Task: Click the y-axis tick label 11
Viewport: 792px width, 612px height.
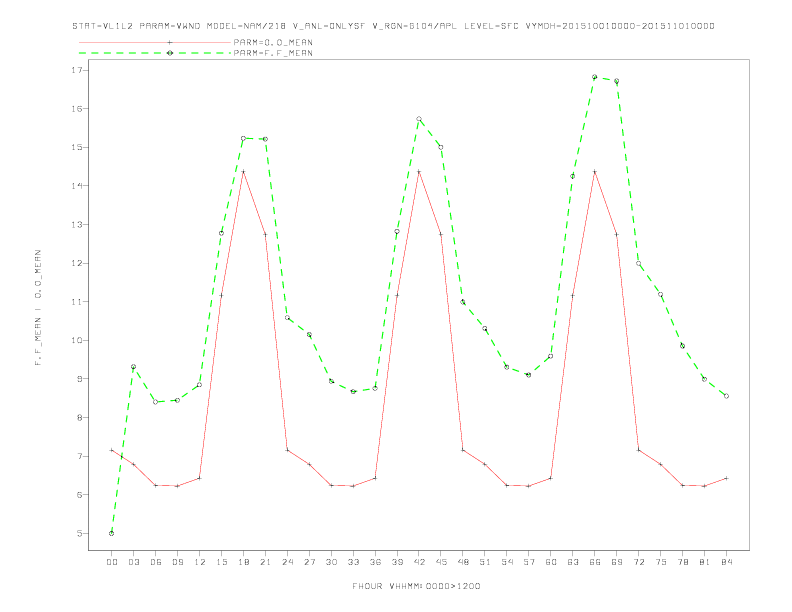Action: point(76,302)
